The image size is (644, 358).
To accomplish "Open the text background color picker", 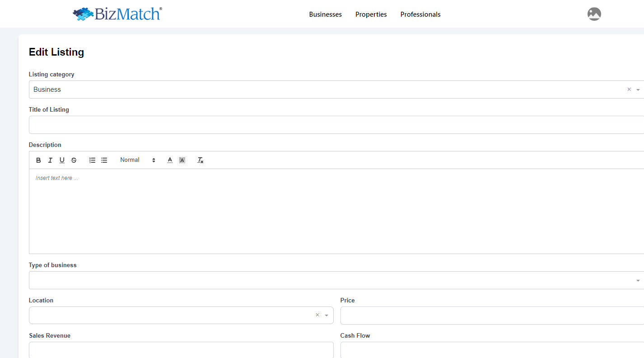I will 182,160.
